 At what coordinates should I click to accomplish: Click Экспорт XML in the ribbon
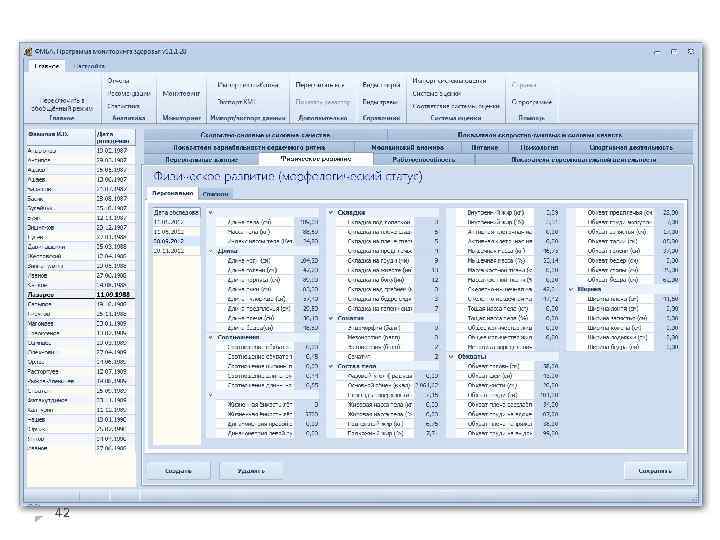point(236,101)
